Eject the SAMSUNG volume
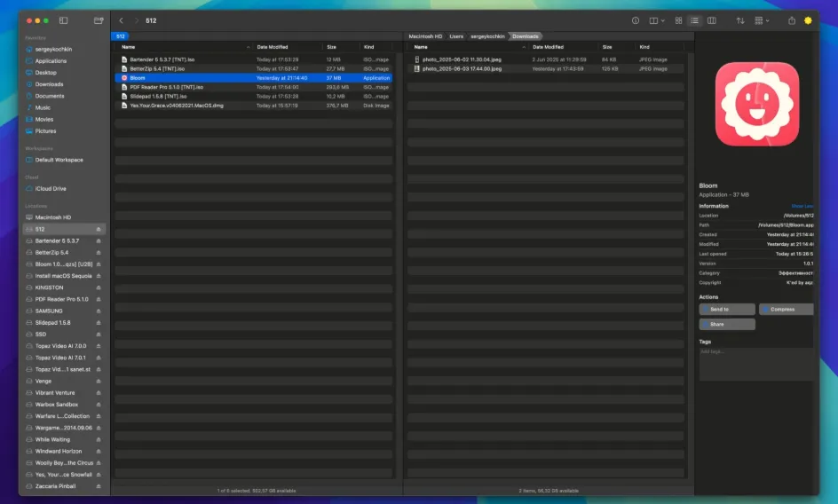The width and height of the screenshot is (838, 504). click(x=99, y=311)
